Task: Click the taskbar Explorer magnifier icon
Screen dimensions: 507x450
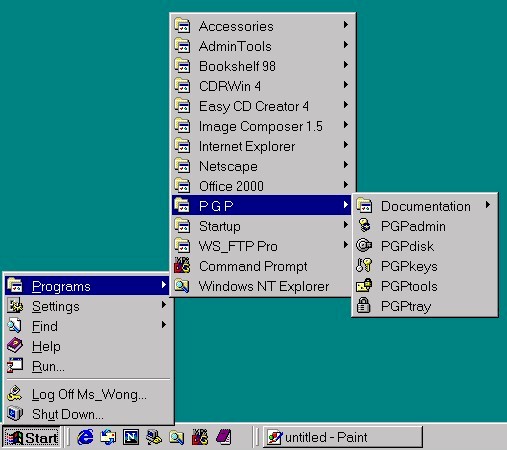Action: point(177,437)
